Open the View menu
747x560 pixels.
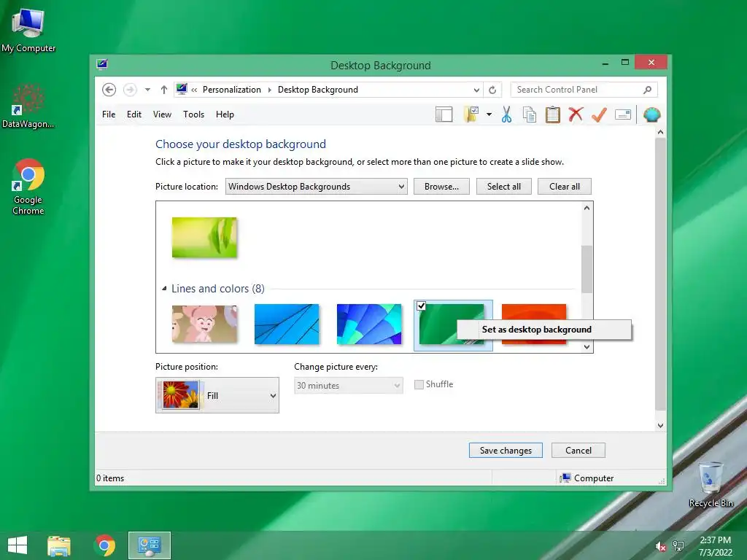[x=162, y=114]
